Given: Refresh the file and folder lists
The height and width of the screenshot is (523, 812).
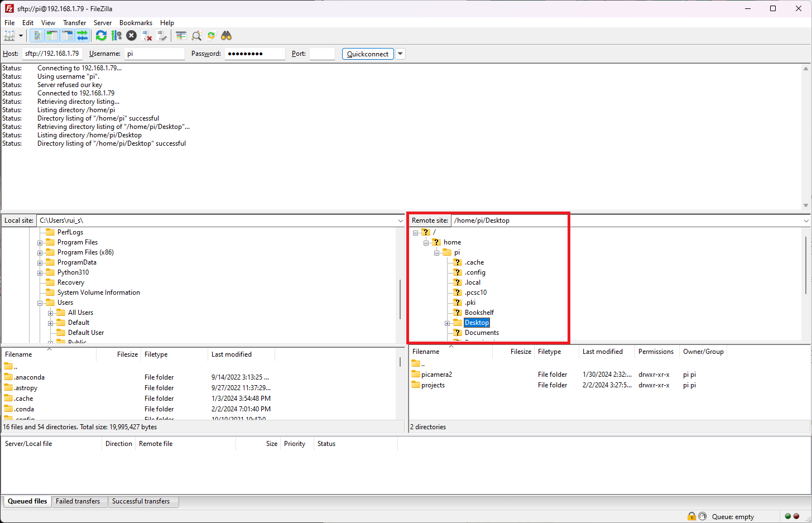Looking at the screenshot, I should 101,35.
